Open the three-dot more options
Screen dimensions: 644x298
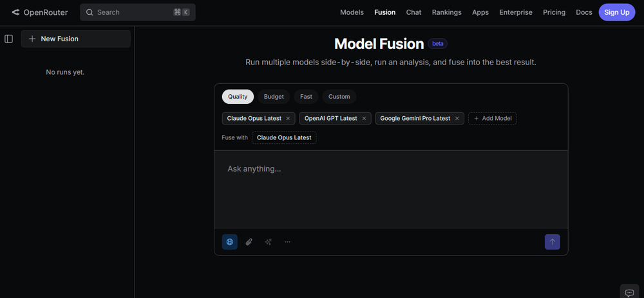(x=287, y=242)
